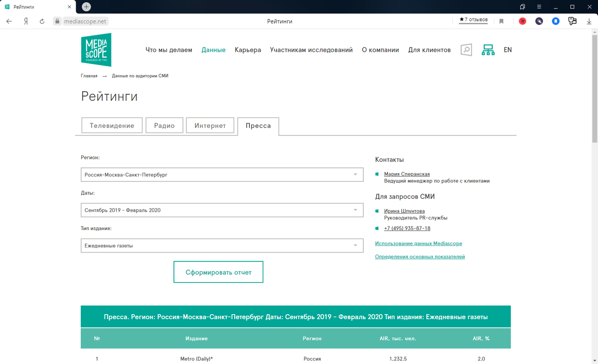Click the mediascope.net address bar
Screen dimensions: 598x364
pos(86,21)
